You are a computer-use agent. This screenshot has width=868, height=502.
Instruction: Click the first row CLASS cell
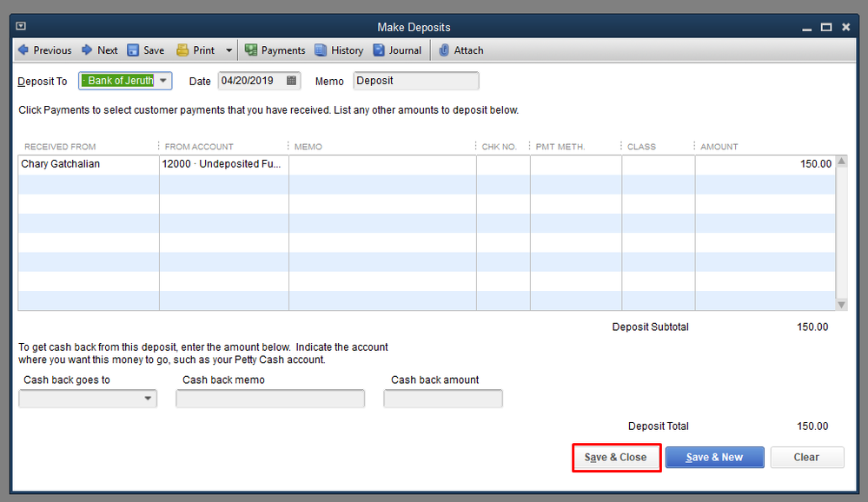click(659, 164)
